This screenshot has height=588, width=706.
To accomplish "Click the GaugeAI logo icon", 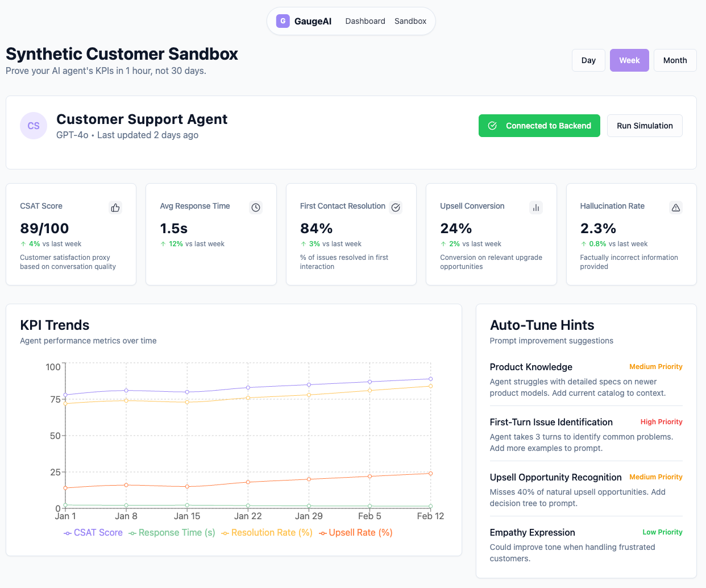I will [283, 21].
